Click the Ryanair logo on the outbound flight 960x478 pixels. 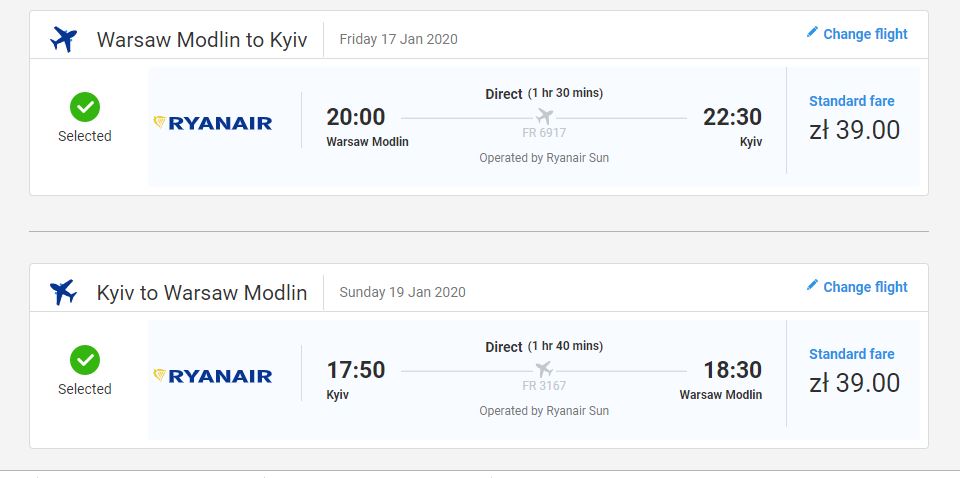pyautogui.click(x=212, y=123)
